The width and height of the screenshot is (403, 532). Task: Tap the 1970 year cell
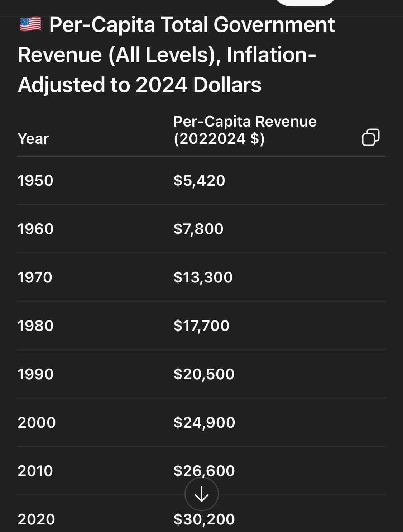(x=35, y=277)
